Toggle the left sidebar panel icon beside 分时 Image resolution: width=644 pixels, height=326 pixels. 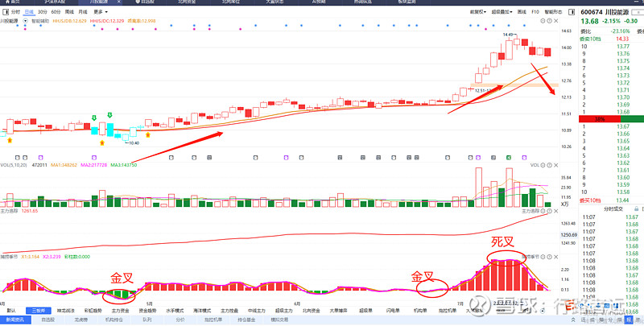[4, 13]
